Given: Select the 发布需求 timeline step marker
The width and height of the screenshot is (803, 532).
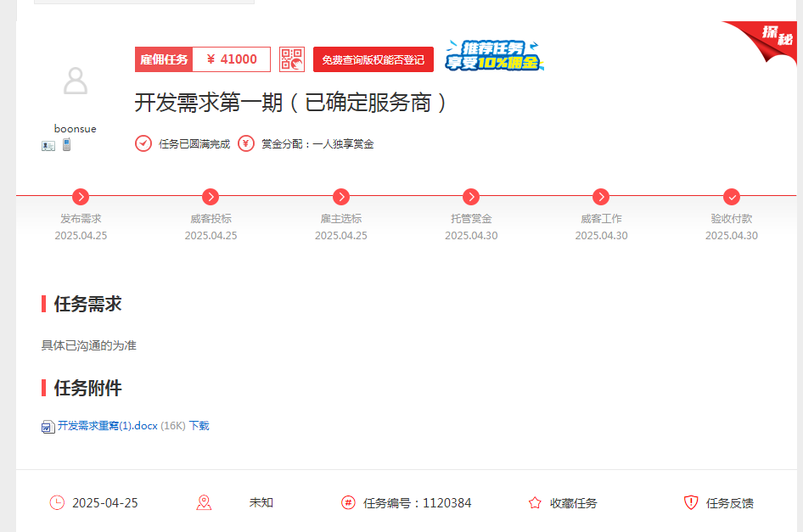Looking at the screenshot, I should pyautogui.click(x=81, y=197).
